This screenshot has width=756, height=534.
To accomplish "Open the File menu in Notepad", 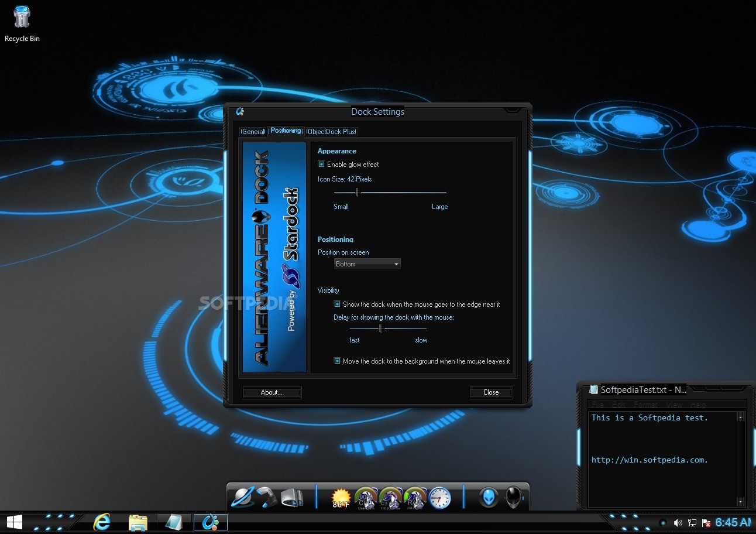I will click(597, 405).
